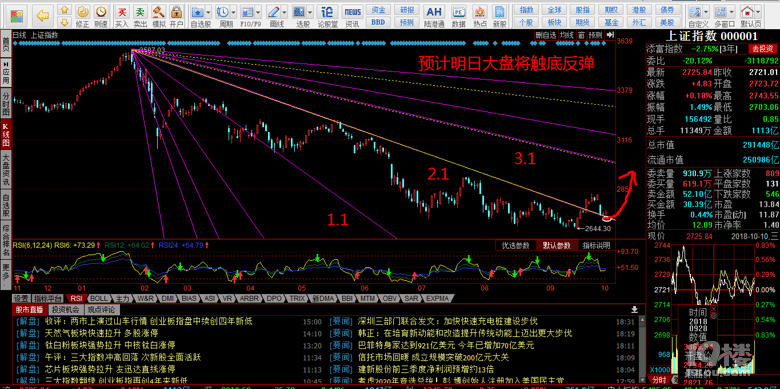Expand the 周期 dropdown arrow
This screenshot has height=389, width=780.
233,11
